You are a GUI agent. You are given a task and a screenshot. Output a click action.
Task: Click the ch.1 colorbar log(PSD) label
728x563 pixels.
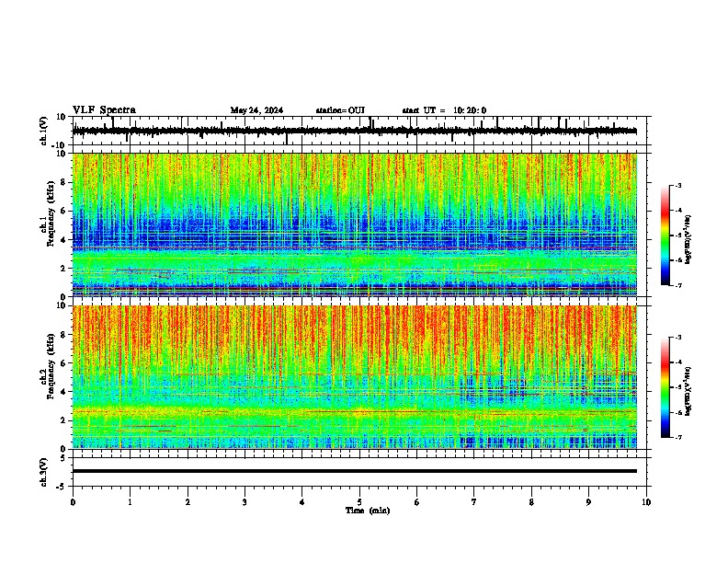point(688,240)
